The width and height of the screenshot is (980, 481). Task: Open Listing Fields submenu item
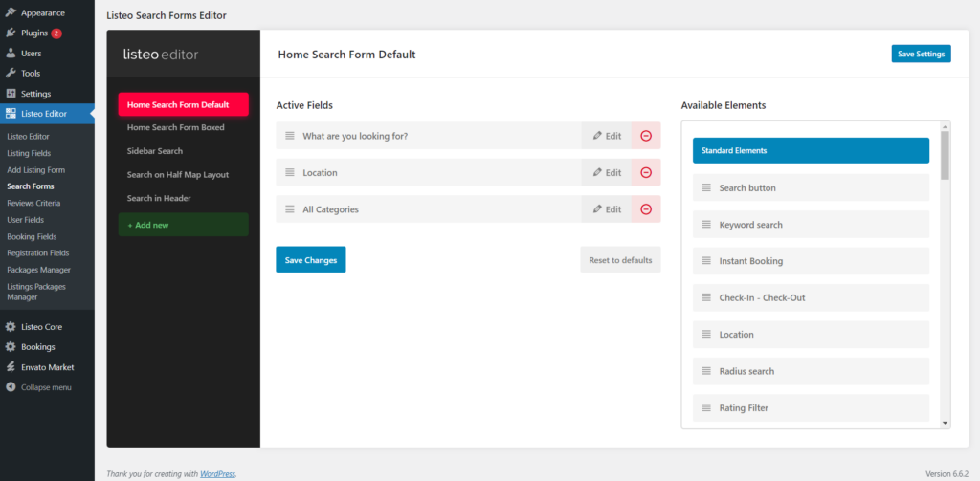pos(29,153)
